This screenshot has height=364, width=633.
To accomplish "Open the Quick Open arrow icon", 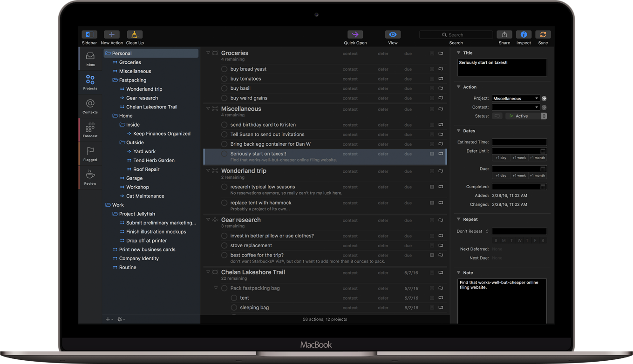I will click(355, 34).
